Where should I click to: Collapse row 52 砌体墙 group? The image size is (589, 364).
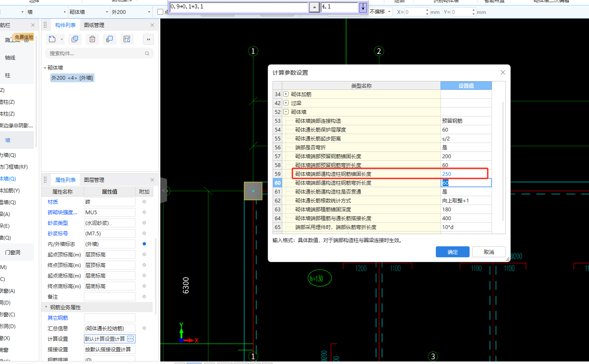click(286, 112)
